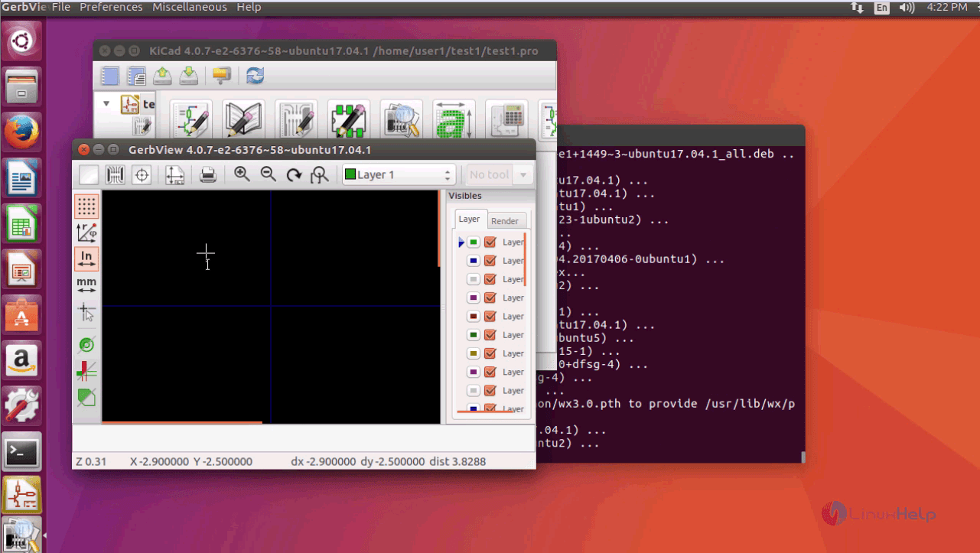
Task: Click Save project icon in KiCad toolbar
Action: coord(189,76)
